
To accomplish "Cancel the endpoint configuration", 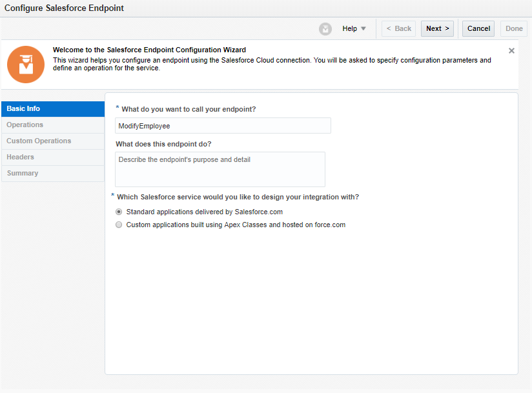I will tap(478, 29).
